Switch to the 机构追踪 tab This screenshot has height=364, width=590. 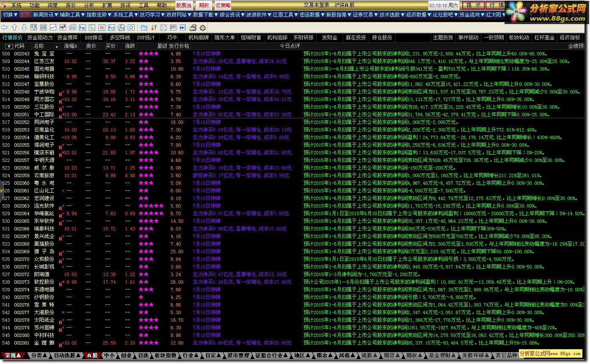coord(277,38)
